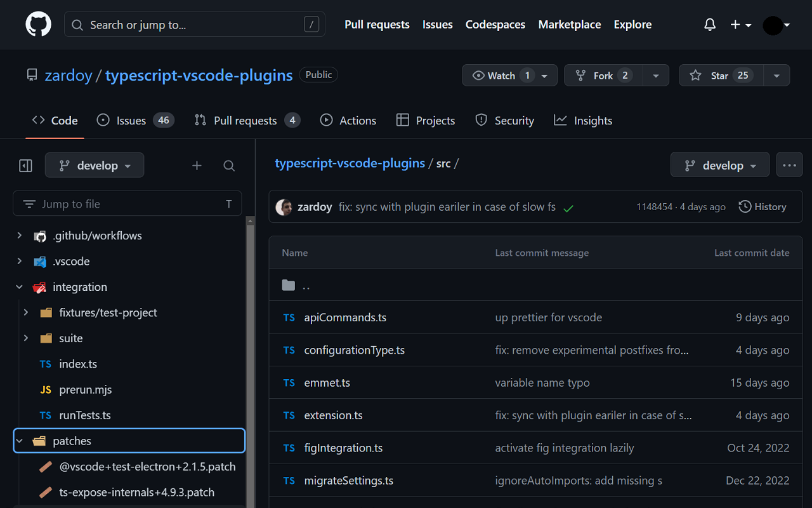This screenshot has width=812, height=508.
Task: Open user avatar menu
Action: click(x=776, y=25)
